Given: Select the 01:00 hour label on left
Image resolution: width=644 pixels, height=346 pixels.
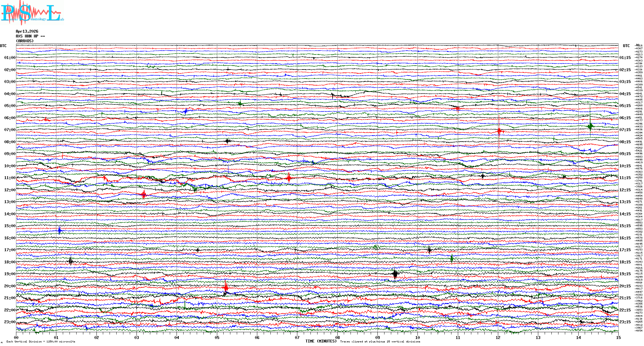Looking at the screenshot, I should (x=10, y=58).
